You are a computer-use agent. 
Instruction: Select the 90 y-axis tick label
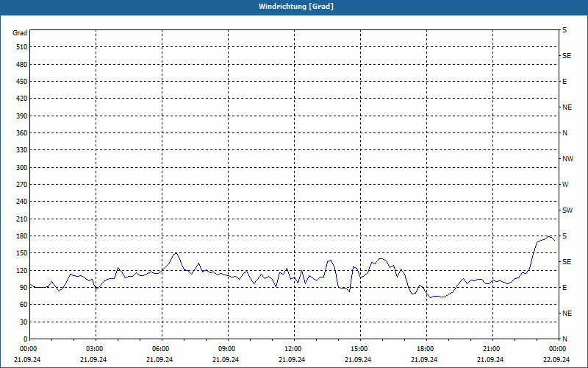24,288
